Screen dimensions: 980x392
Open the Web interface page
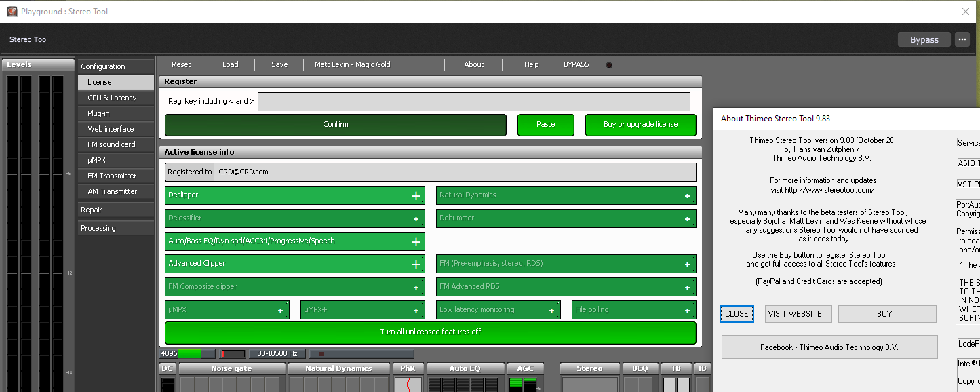[x=116, y=129]
